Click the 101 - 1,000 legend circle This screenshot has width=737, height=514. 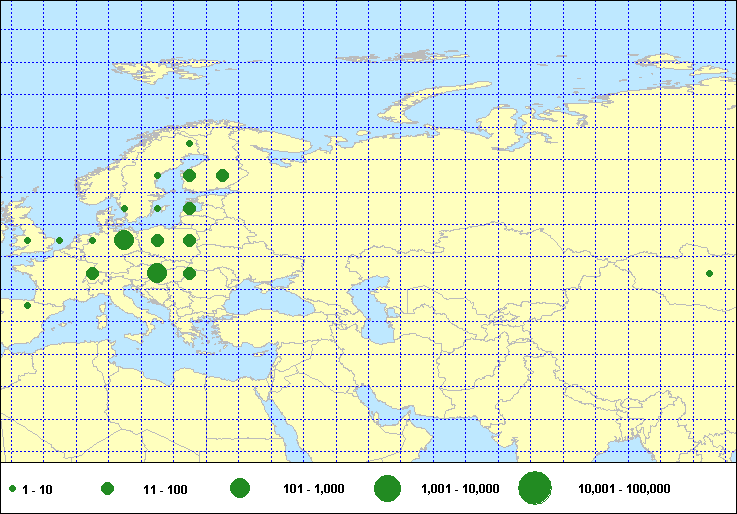[239, 488]
